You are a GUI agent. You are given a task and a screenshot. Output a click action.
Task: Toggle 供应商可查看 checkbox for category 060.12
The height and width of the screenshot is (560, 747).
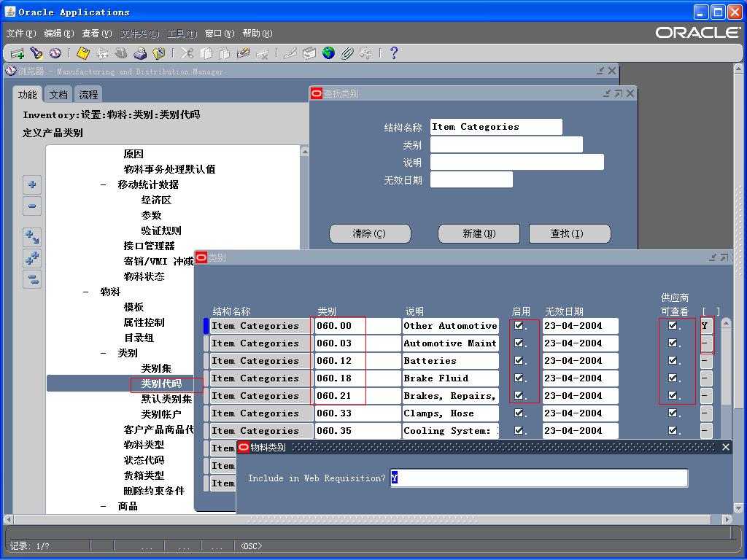[x=673, y=360]
